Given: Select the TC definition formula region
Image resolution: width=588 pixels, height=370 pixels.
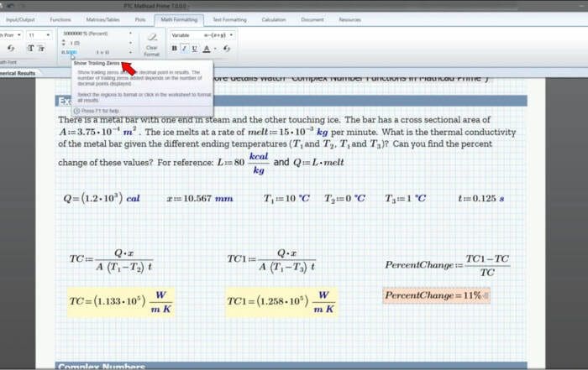Looking at the screenshot, I should click(112, 260).
